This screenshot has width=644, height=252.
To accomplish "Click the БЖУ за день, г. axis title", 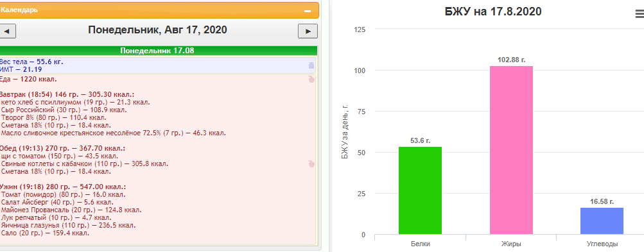I will click(x=344, y=132).
